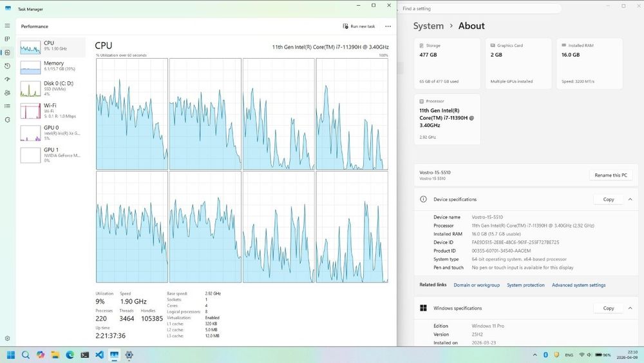Open Startup apps icon in Task Manager
Screen dimensions: 644x363
pos(7,79)
